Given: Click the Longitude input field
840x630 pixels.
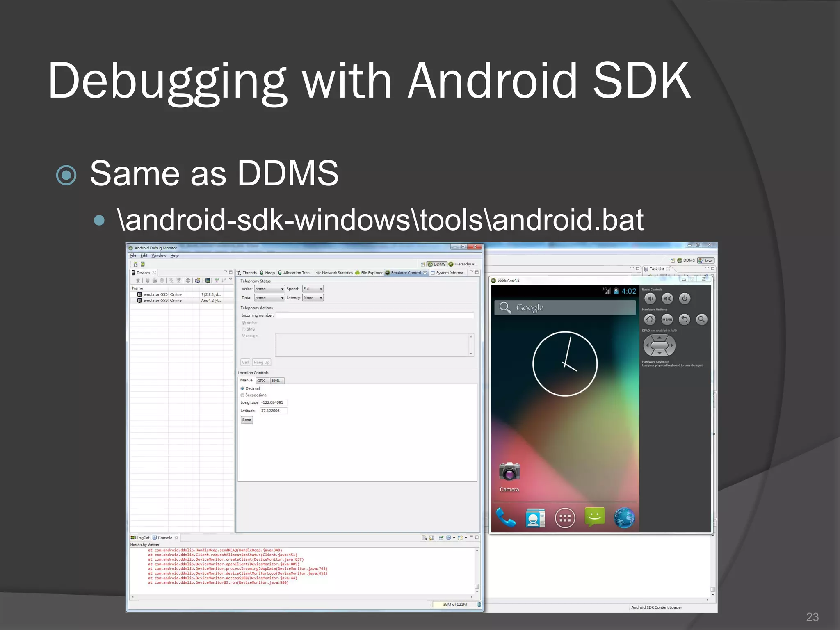Looking at the screenshot, I should tap(274, 402).
